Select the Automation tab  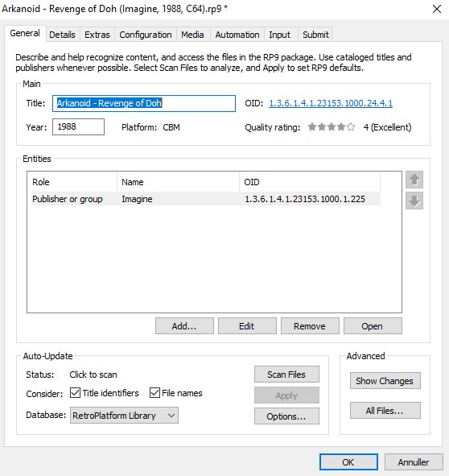coord(237,35)
